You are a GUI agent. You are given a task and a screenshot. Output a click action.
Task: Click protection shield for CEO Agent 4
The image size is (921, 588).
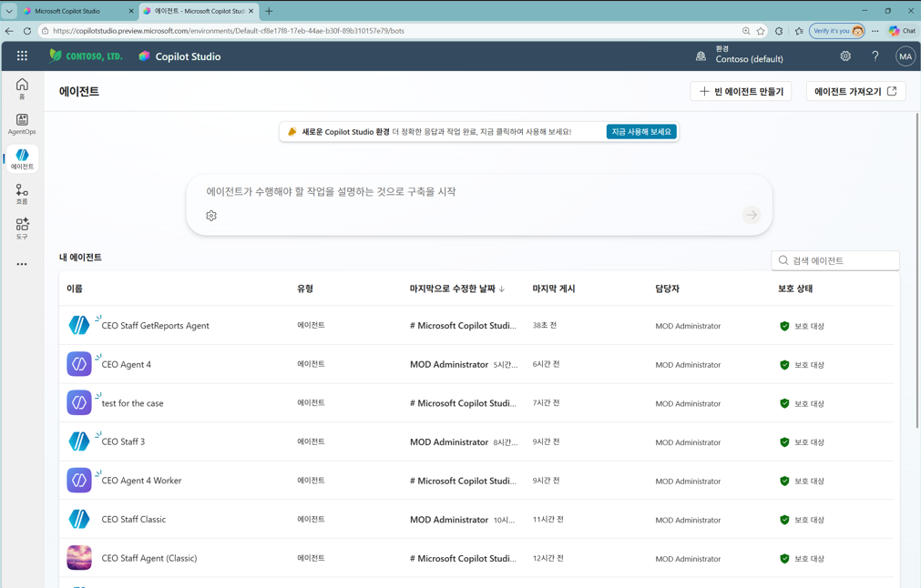(x=784, y=364)
